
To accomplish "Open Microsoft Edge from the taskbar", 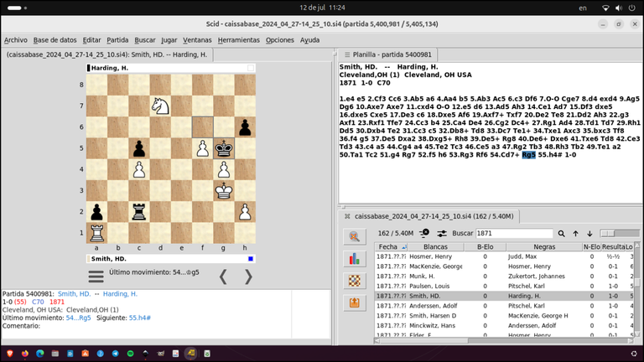I will (40, 354).
